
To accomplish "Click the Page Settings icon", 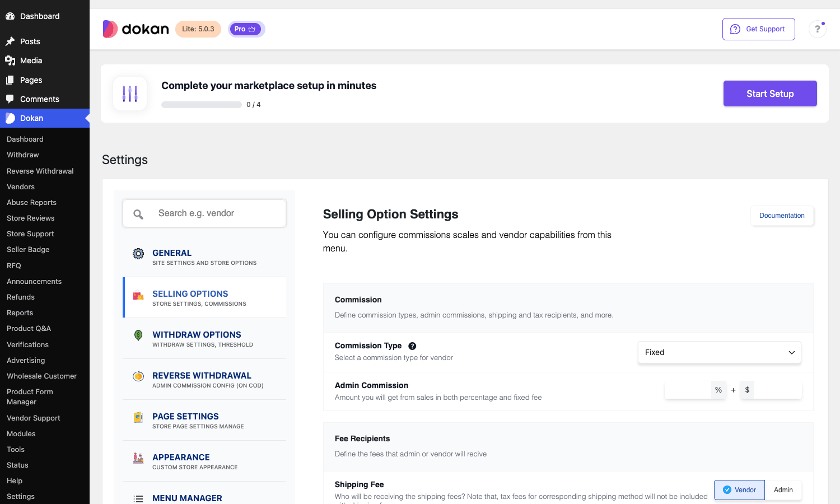I will (x=138, y=417).
